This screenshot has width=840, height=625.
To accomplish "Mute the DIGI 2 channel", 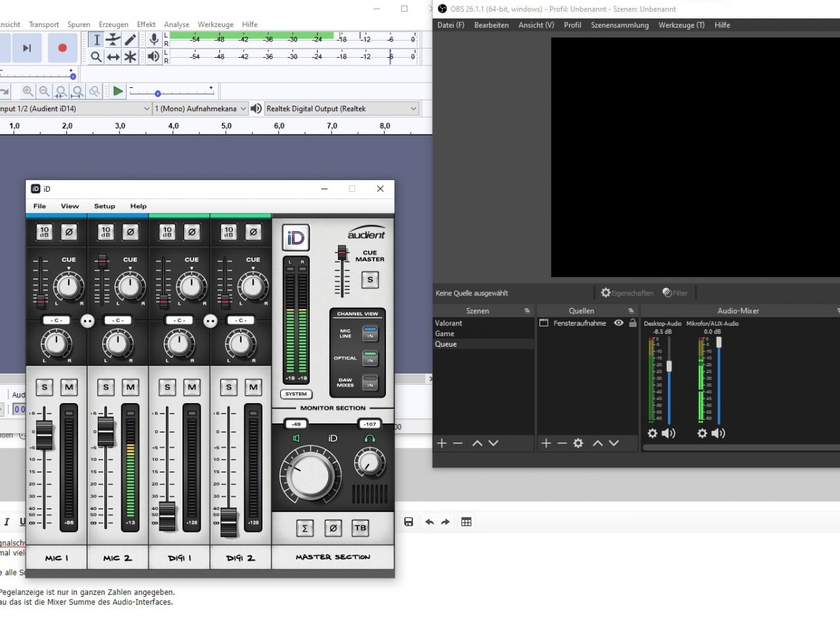I will tap(253, 387).
